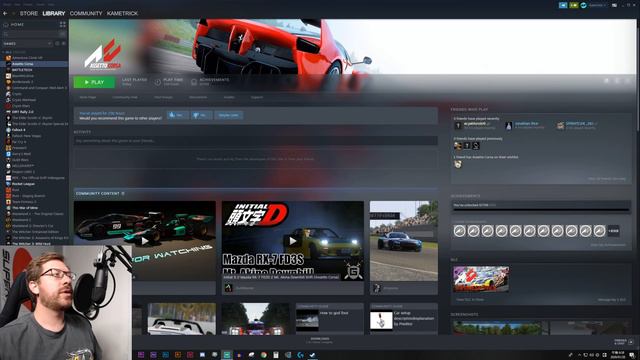Click the achievements progress bar
Image resolution: width=640 pixels, height=360 pixels.
click(541, 210)
